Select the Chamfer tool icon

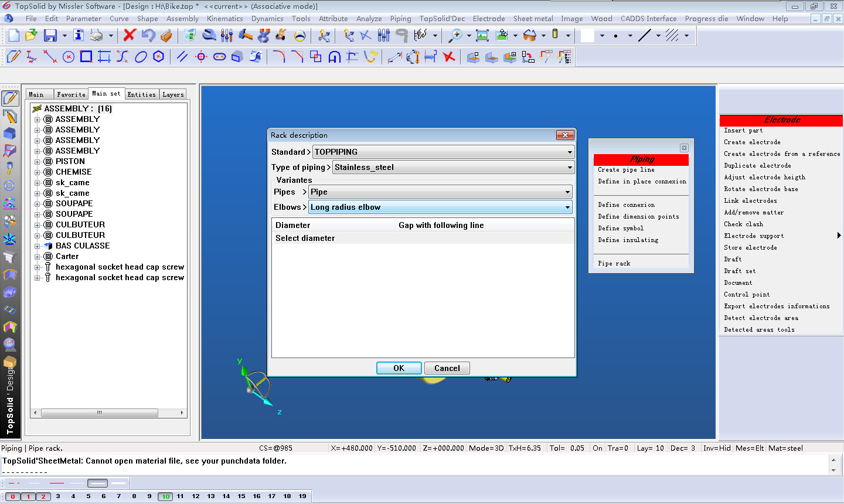click(x=297, y=57)
